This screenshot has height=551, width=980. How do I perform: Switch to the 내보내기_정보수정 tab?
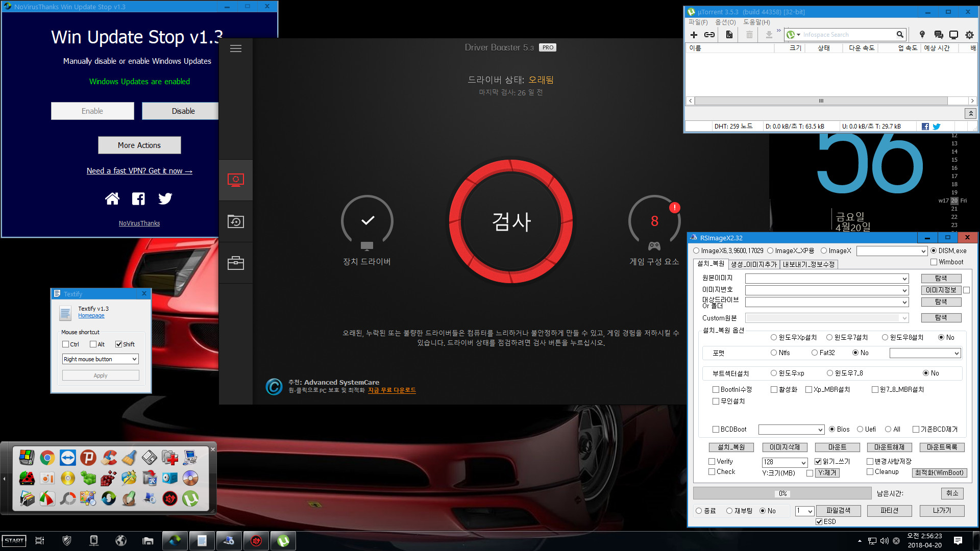pyautogui.click(x=808, y=264)
